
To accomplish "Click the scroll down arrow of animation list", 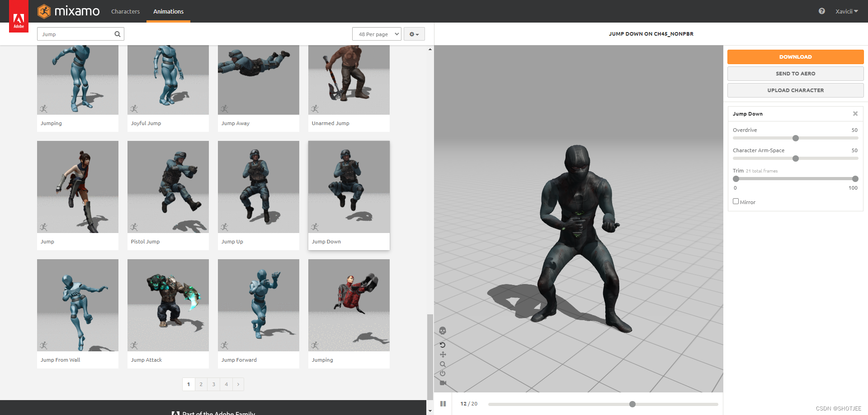I will click(430, 411).
